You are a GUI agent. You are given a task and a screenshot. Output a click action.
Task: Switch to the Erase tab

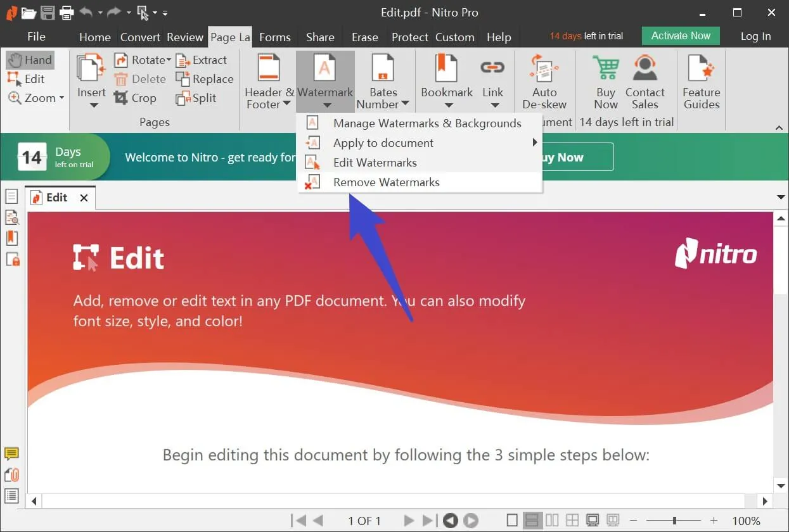click(x=365, y=37)
